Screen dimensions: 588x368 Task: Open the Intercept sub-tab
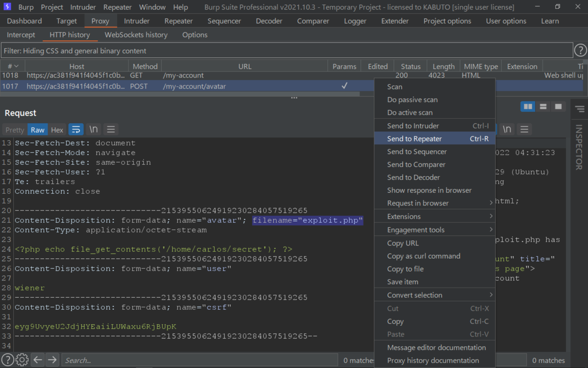(21, 35)
